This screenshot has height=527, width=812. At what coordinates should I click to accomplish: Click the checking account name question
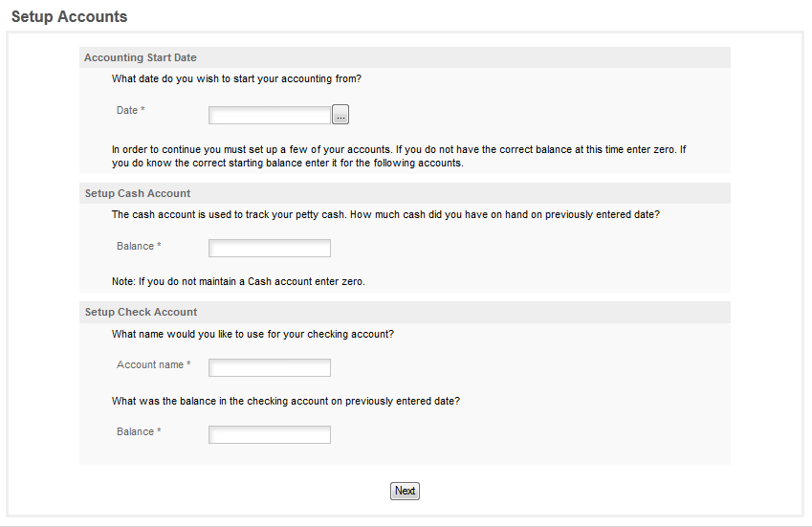(x=252, y=334)
